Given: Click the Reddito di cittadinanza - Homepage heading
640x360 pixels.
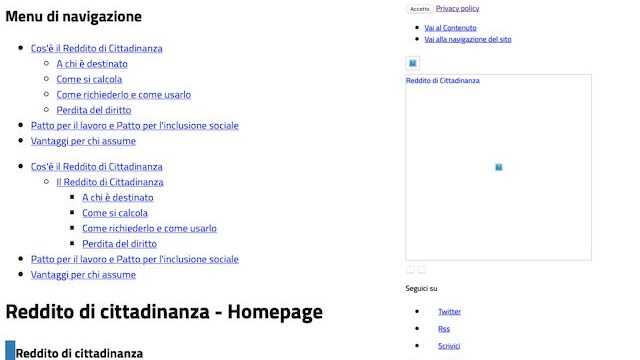Looking at the screenshot, I should click(x=164, y=312).
